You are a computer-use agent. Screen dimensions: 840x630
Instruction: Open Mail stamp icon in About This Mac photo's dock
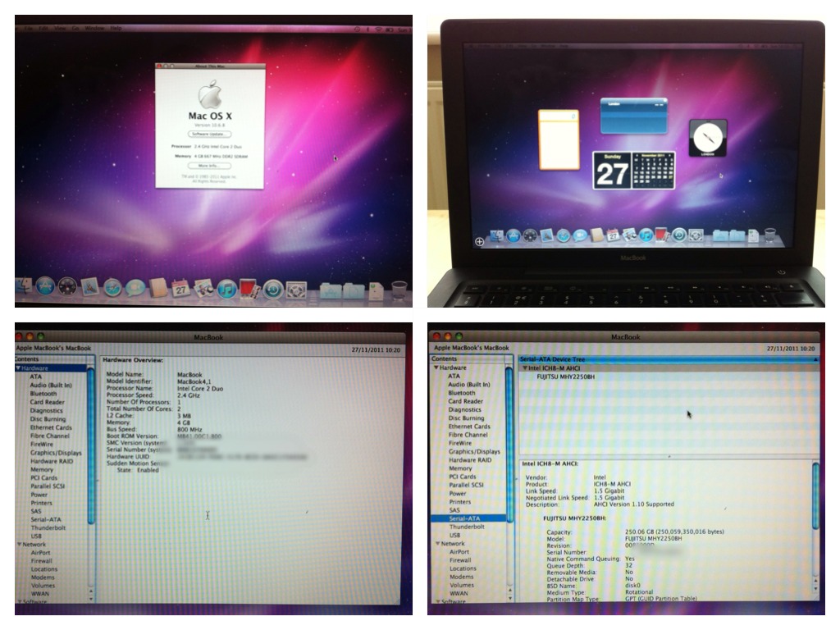pyautogui.click(x=89, y=288)
